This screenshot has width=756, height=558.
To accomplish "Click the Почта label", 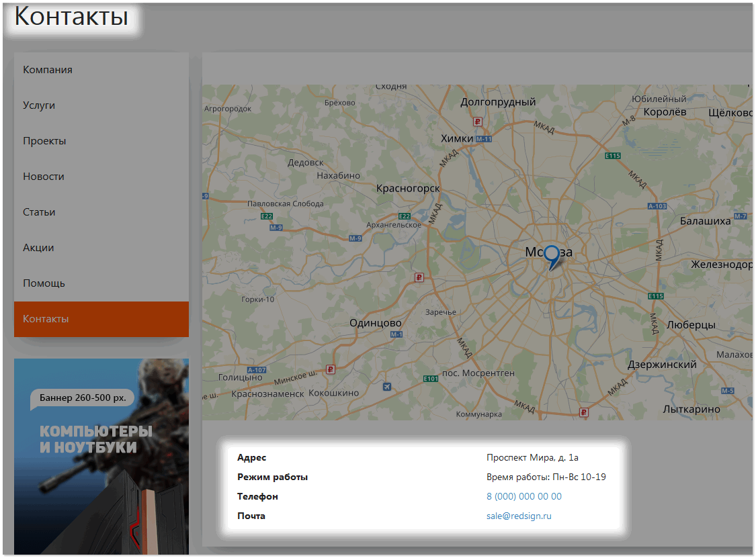I will point(251,516).
